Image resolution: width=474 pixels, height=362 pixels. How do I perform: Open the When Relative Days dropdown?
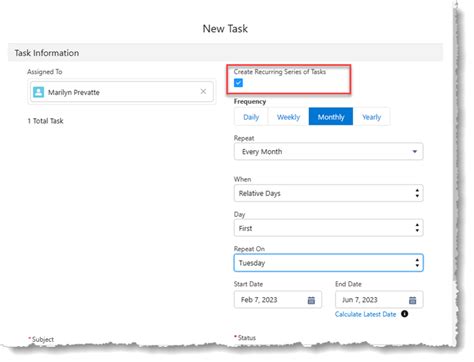(x=329, y=193)
